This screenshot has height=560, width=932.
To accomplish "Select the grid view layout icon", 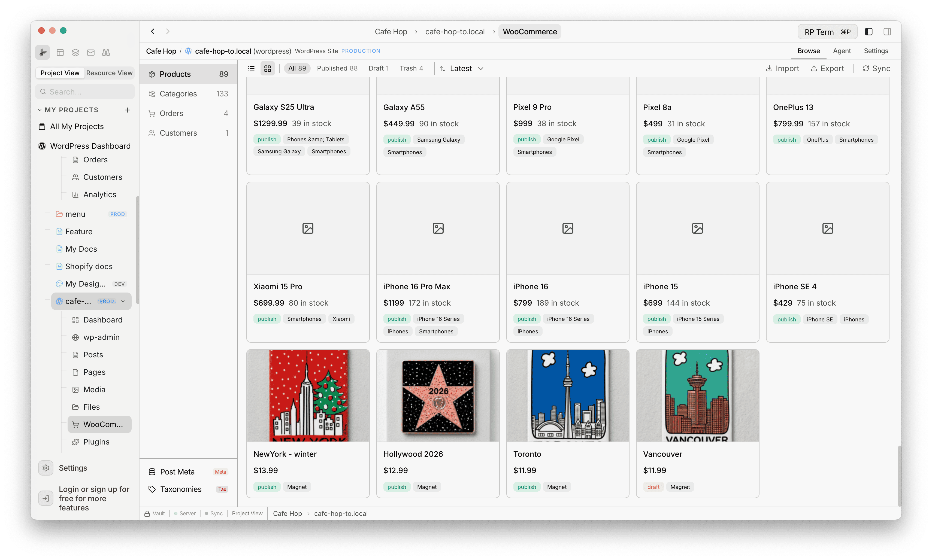I will point(268,68).
